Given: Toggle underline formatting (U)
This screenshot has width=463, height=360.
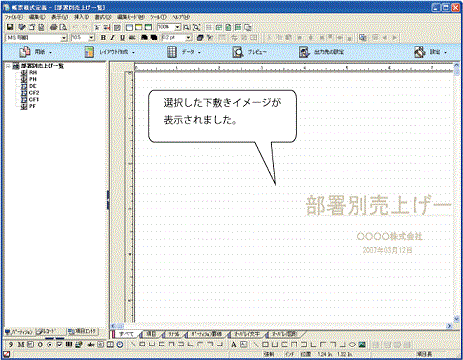Looking at the screenshot, I should tap(122, 38).
